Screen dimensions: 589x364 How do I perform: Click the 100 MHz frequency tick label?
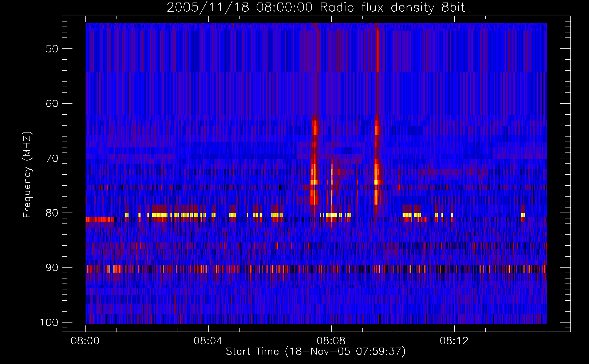[49, 323]
